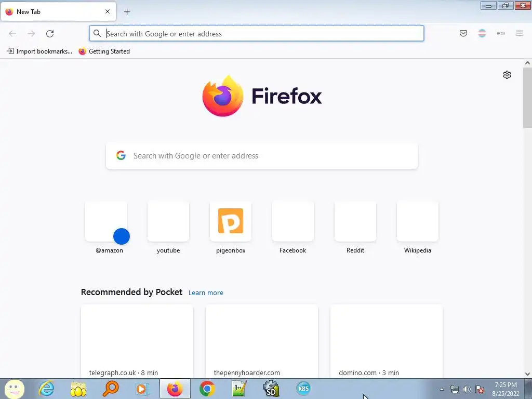Viewport: 532px width, 399px height.
Task: Select the New Tab tab
Action: coord(58,12)
